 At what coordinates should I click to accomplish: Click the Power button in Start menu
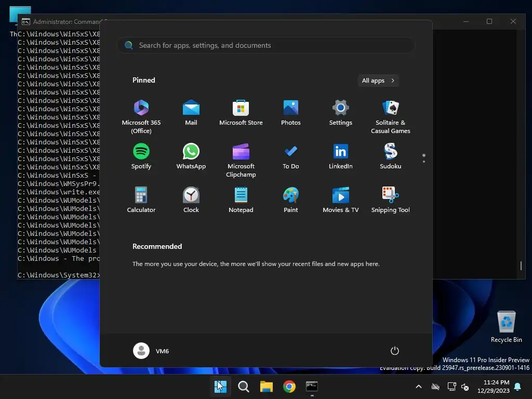[395, 351]
